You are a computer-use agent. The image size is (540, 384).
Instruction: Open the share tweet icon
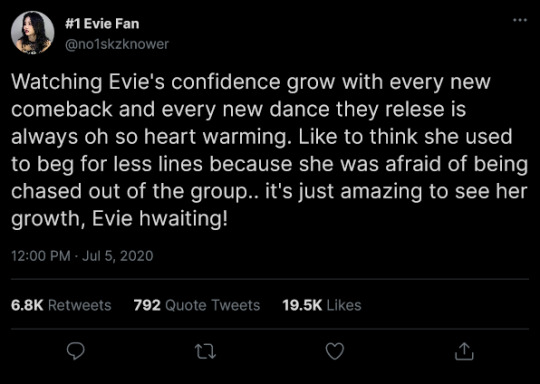pyautogui.click(x=464, y=351)
